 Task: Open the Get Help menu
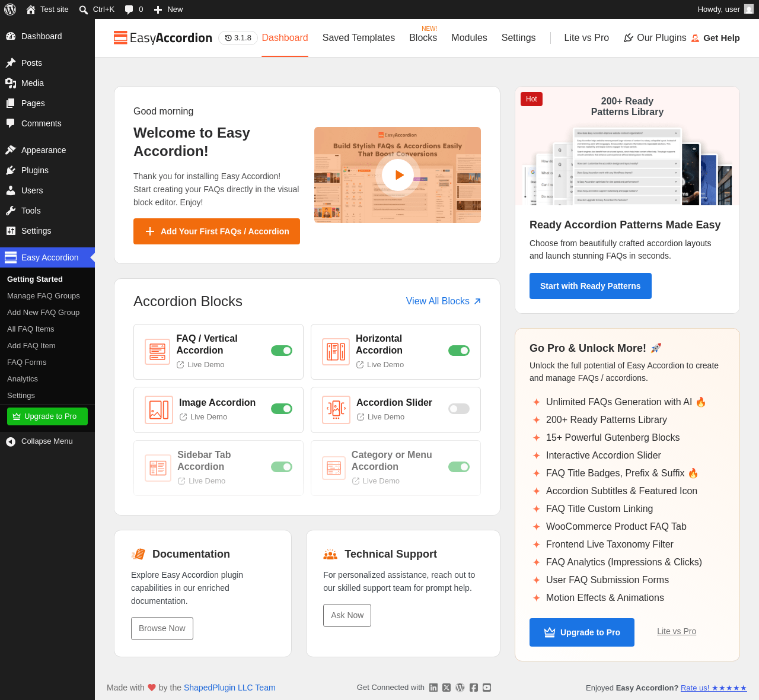tap(715, 38)
